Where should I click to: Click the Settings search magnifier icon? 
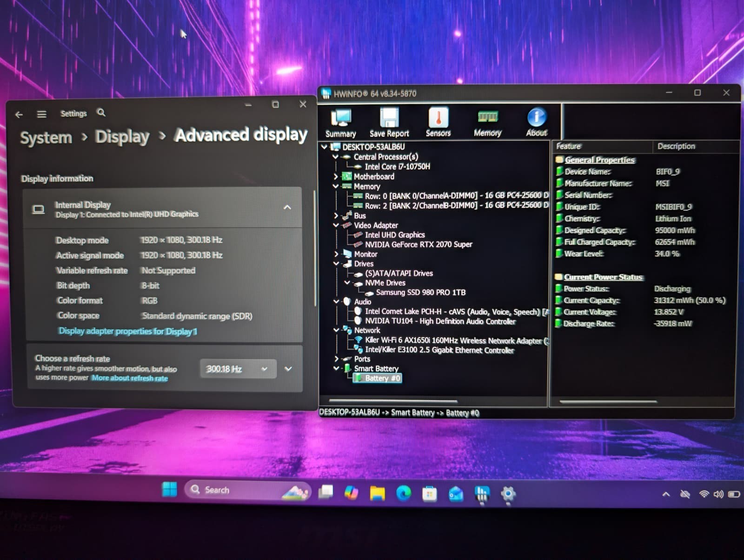click(x=101, y=113)
